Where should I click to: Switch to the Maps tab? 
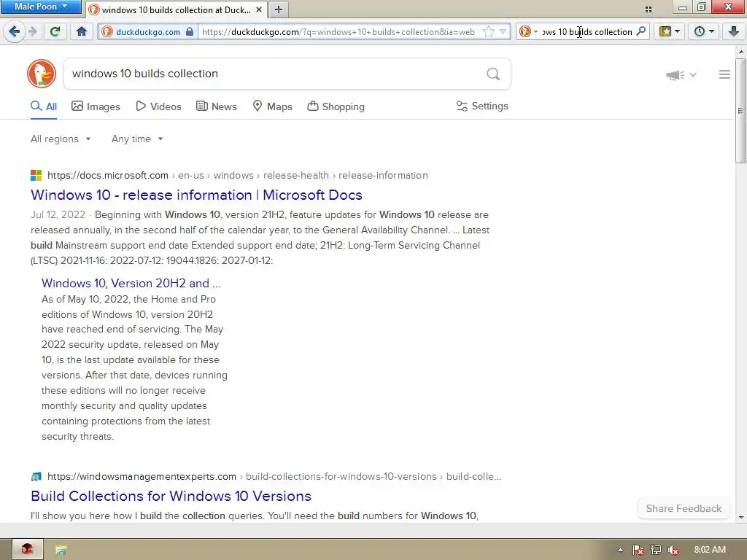272,106
